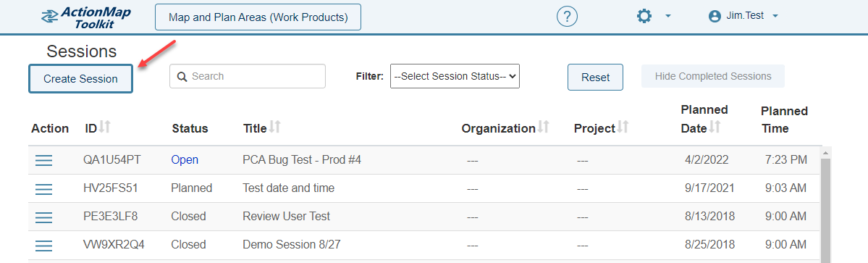868x263 pixels.
Task: Click the Open status of QA1U54PT
Action: (185, 160)
